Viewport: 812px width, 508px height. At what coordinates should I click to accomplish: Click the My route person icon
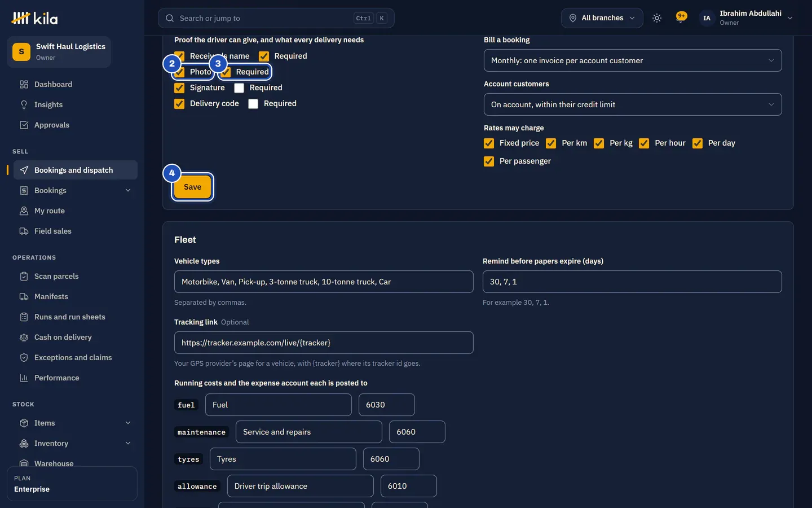[24, 211]
